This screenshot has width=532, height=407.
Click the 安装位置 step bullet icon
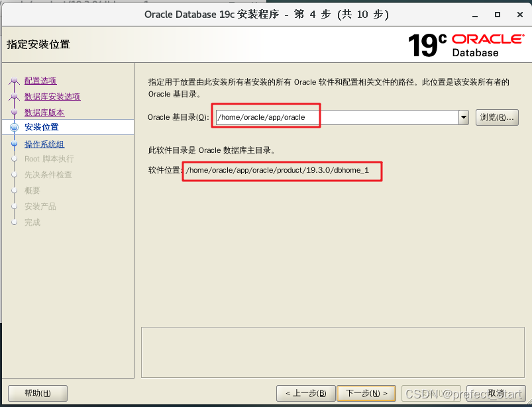coord(15,128)
